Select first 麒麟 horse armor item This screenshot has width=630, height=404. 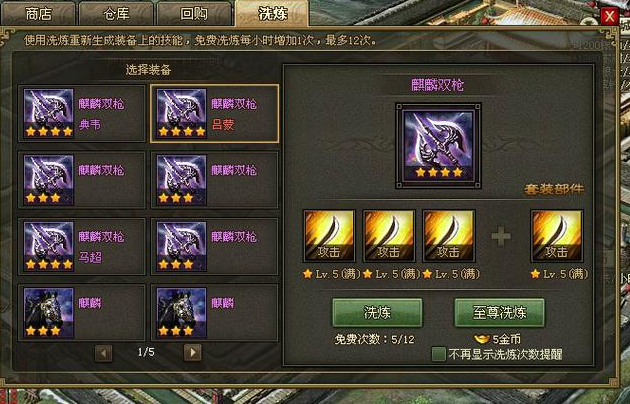pos(82,312)
